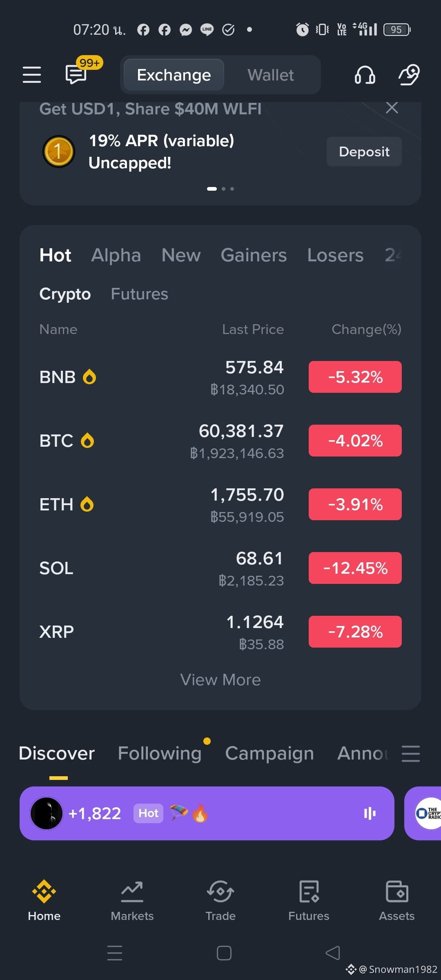Expand the feed tabs list menu icon

(410, 753)
